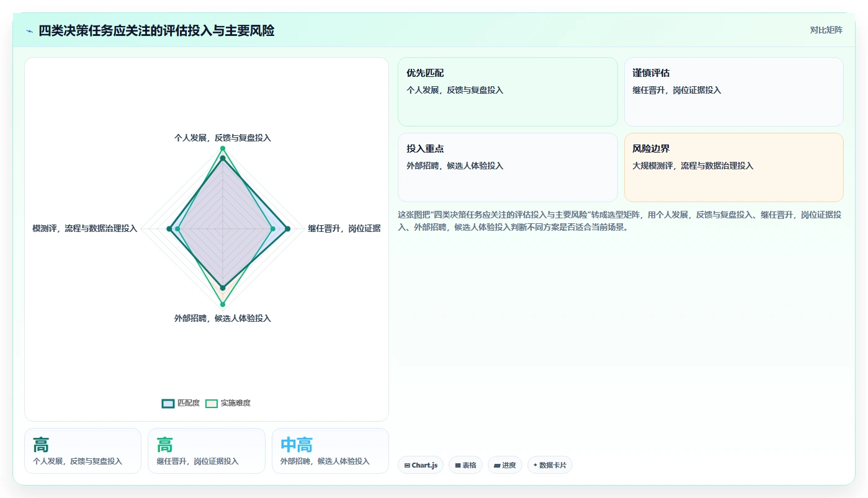Click the sparkle icon in 数据卡片 tag
The height and width of the screenshot is (498, 868).
click(x=535, y=465)
